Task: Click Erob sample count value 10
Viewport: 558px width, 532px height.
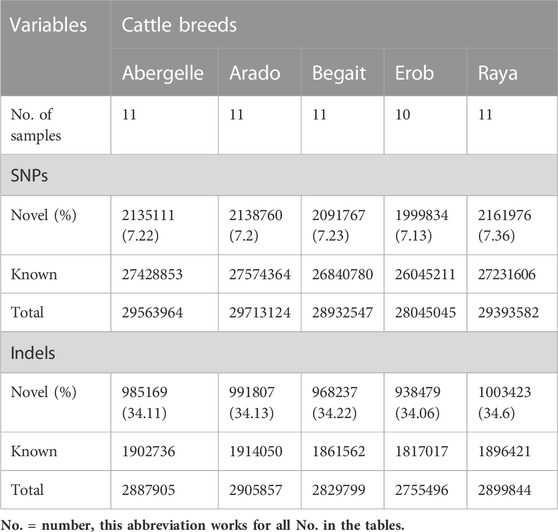Action: click(402, 115)
